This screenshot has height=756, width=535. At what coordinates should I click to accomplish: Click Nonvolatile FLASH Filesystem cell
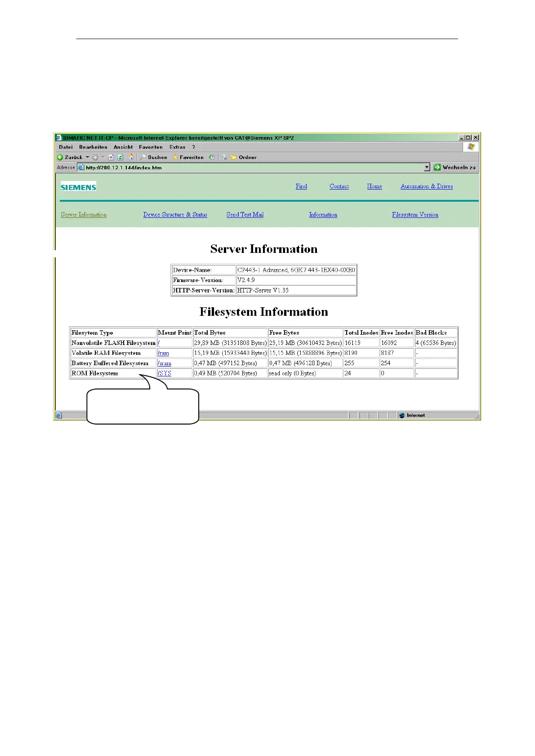[x=113, y=343]
